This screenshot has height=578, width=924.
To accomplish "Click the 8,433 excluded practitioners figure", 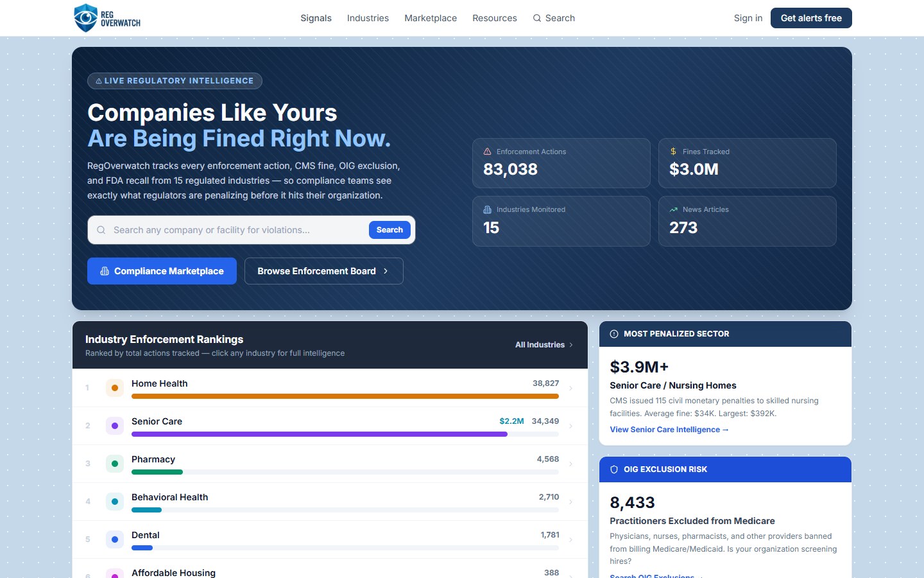I will [x=632, y=502].
